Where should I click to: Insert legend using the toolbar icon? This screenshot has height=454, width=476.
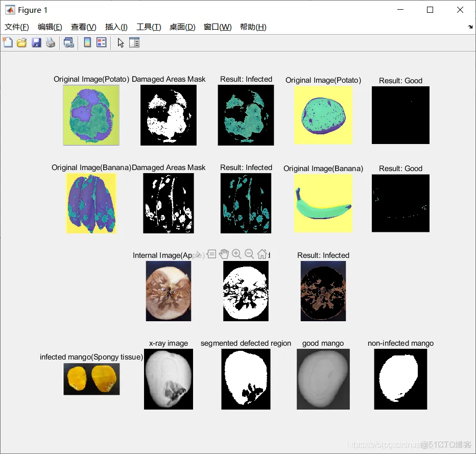click(x=102, y=42)
